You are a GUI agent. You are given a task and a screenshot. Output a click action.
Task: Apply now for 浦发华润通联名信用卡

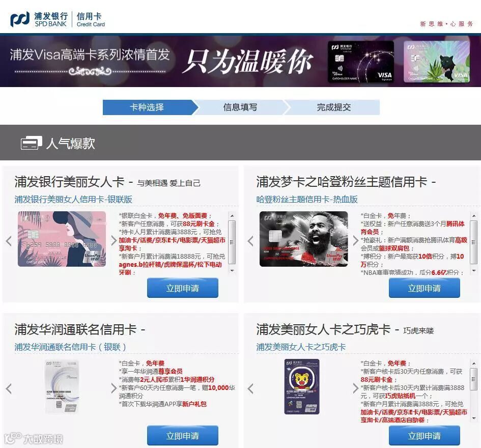183,436
